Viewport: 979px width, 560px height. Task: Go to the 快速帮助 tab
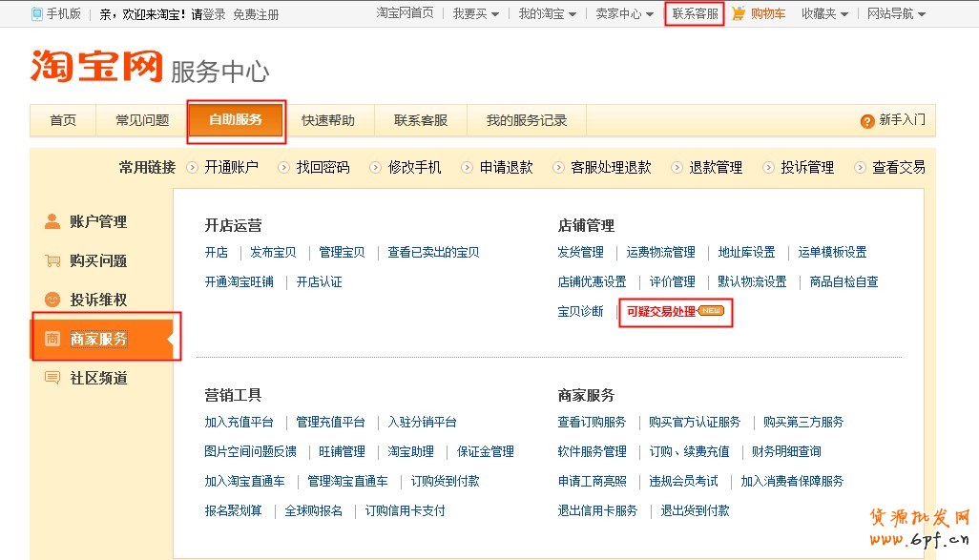tap(328, 120)
